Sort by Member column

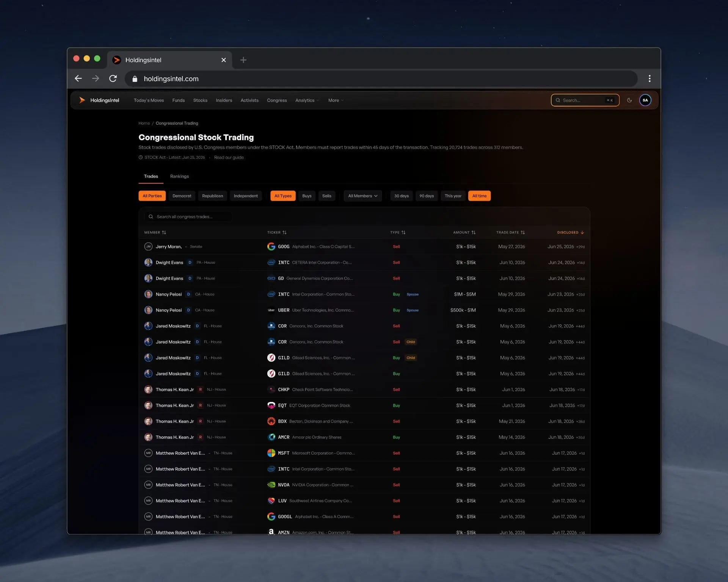[155, 233]
